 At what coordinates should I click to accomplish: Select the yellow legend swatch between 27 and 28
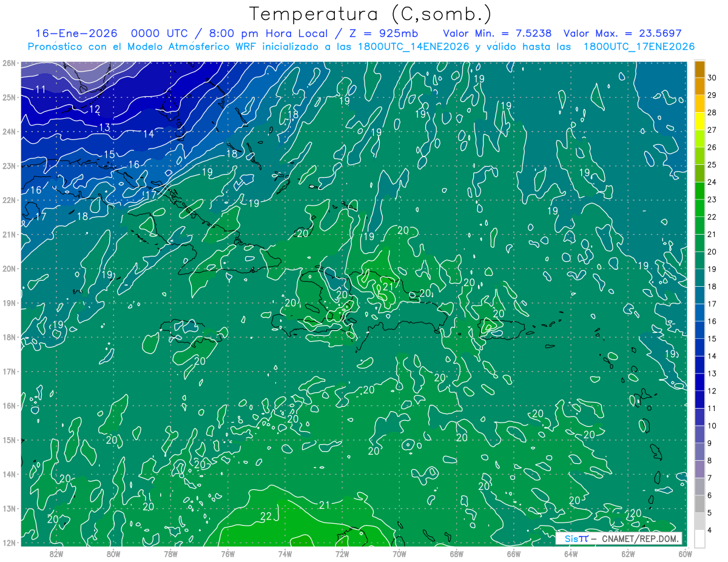(699, 121)
